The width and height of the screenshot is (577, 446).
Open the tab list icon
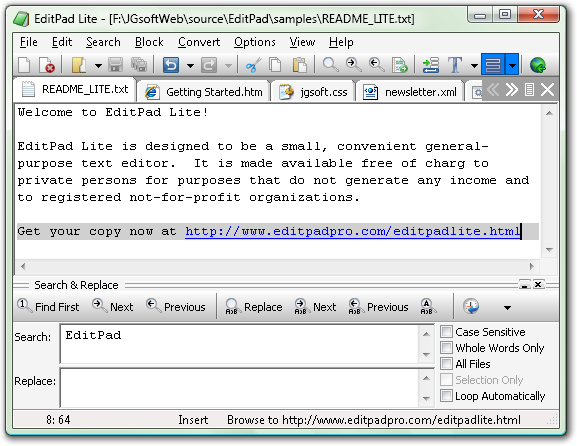coord(529,89)
